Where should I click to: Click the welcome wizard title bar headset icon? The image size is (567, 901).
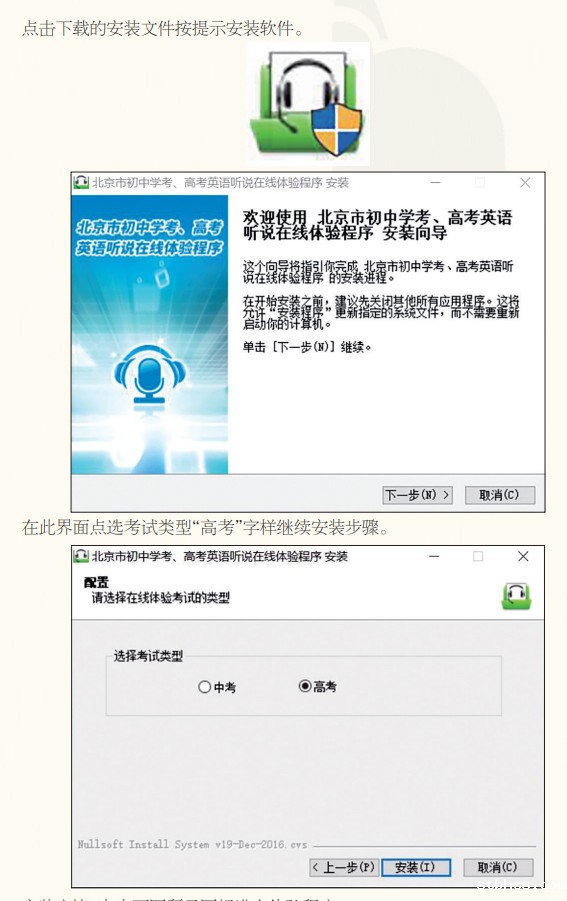point(81,183)
